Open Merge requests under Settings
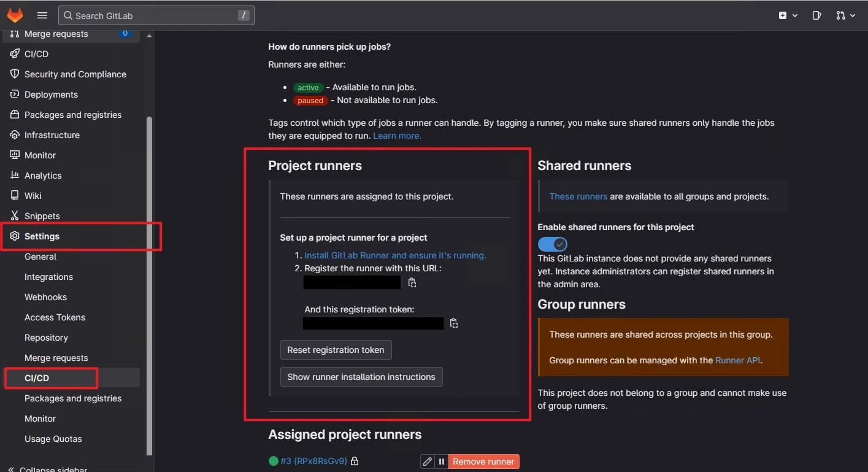 pos(56,358)
